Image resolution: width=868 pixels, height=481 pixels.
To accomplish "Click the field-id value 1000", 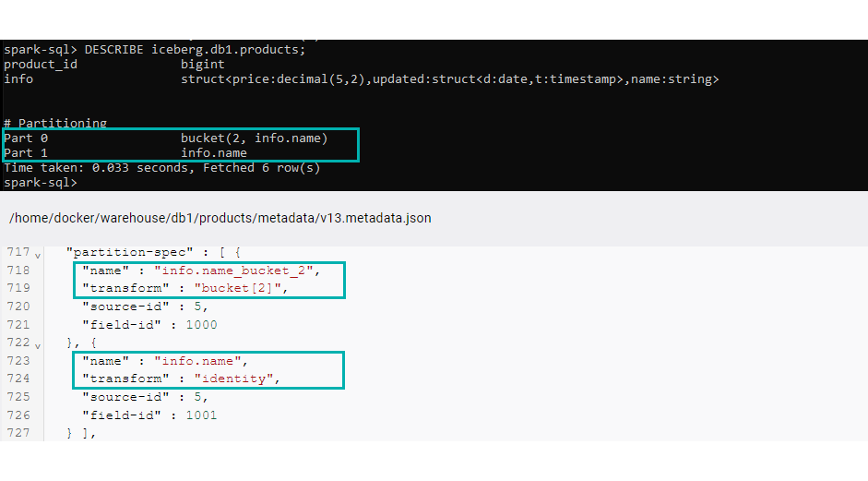I will 201,325.
